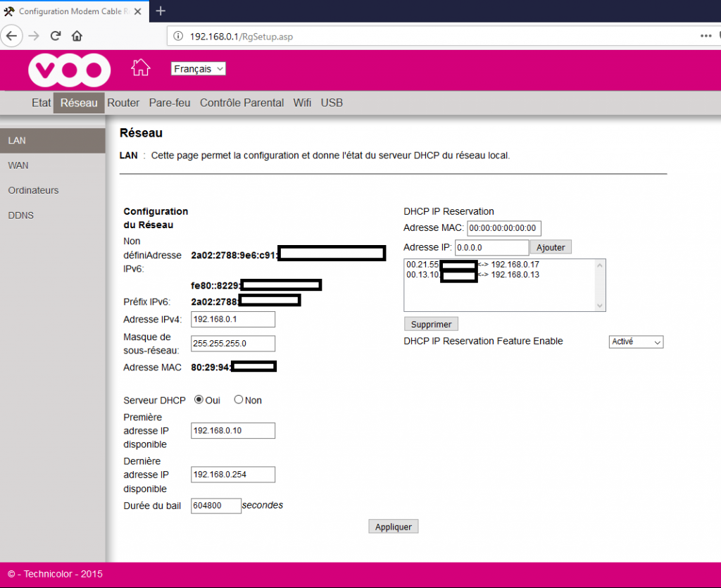721x588 pixels.
Task: Click Ajouter to add an IP reservation
Action: pyautogui.click(x=551, y=247)
